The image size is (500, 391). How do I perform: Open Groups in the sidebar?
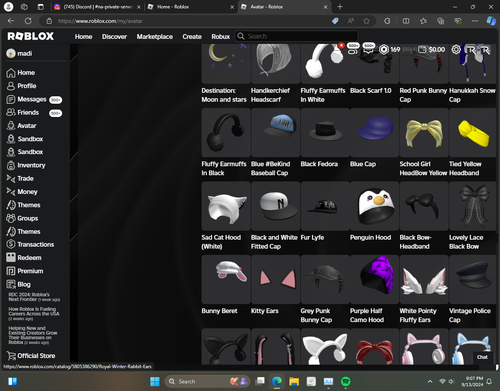click(22, 218)
